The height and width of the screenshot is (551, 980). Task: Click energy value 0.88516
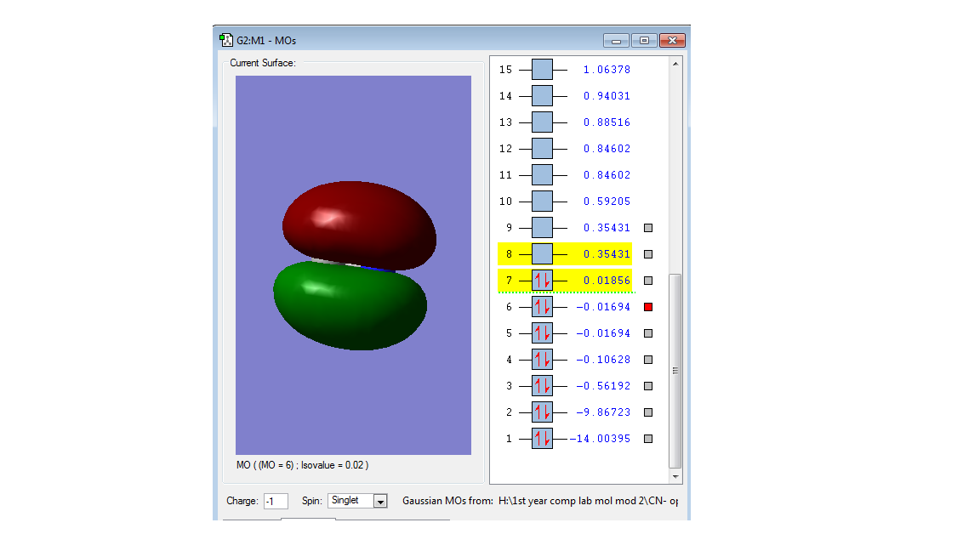point(607,122)
